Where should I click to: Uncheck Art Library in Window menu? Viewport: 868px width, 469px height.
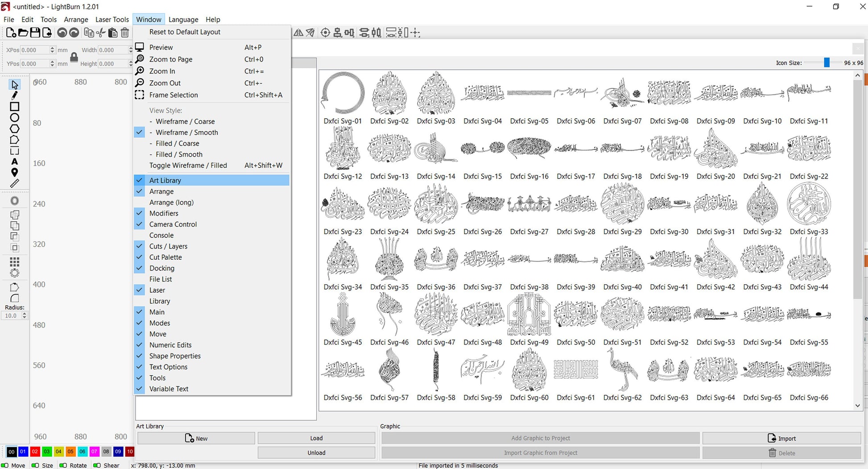pos(212,180)
